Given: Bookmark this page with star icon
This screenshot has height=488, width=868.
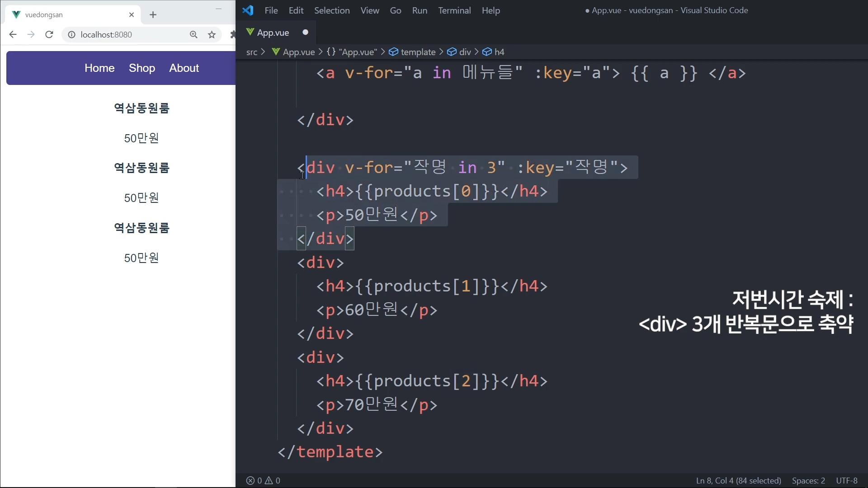Looking at the screenshot, I should pyautogui.click(x=212, y=35).
